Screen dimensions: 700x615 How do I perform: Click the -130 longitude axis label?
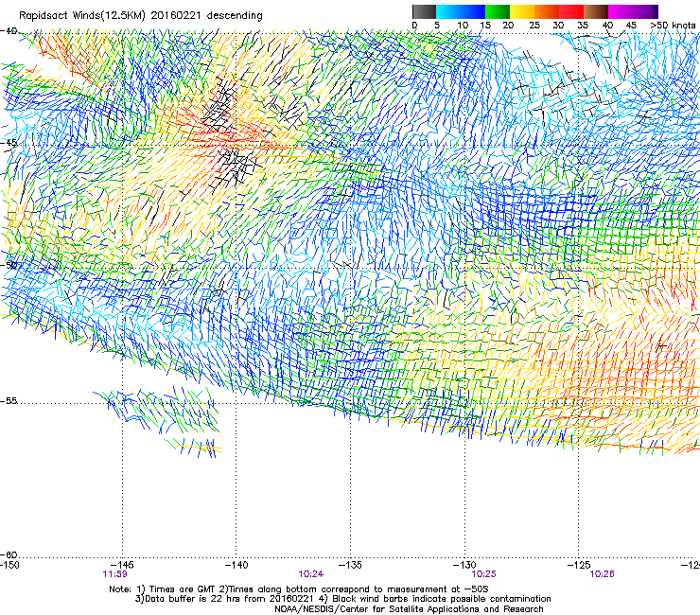coord(464,565)
